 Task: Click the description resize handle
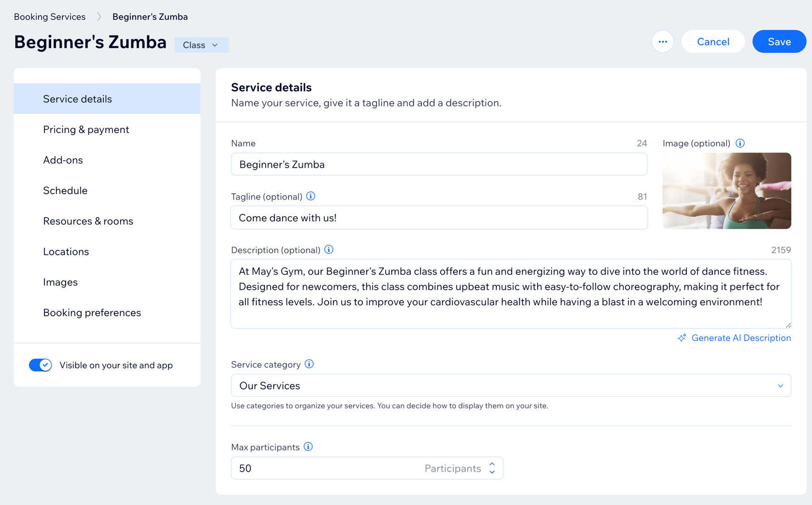click(x=788, y=325)
